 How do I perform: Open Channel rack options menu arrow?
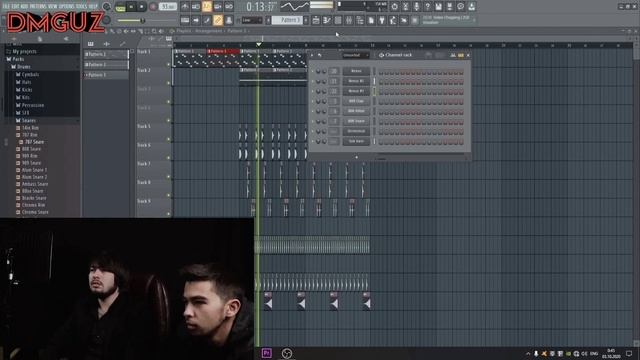(x=313, y=55)
